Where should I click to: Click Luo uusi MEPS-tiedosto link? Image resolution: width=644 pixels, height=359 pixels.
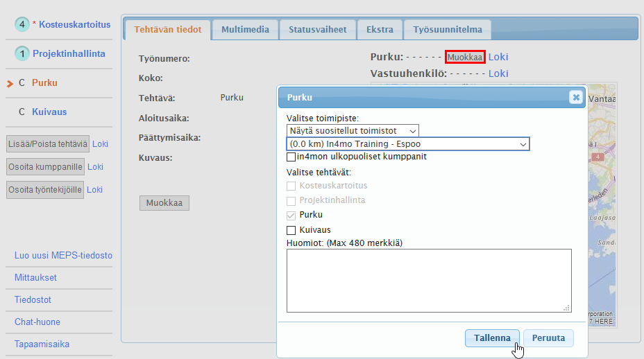63,255
